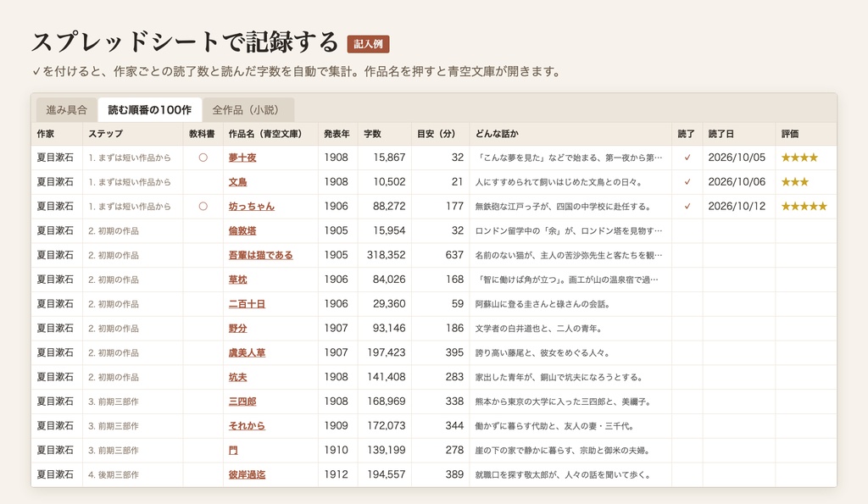Viewport: 868px width, 504px height.
Task: Click the 記入例 badge
Action: point(368,44)
